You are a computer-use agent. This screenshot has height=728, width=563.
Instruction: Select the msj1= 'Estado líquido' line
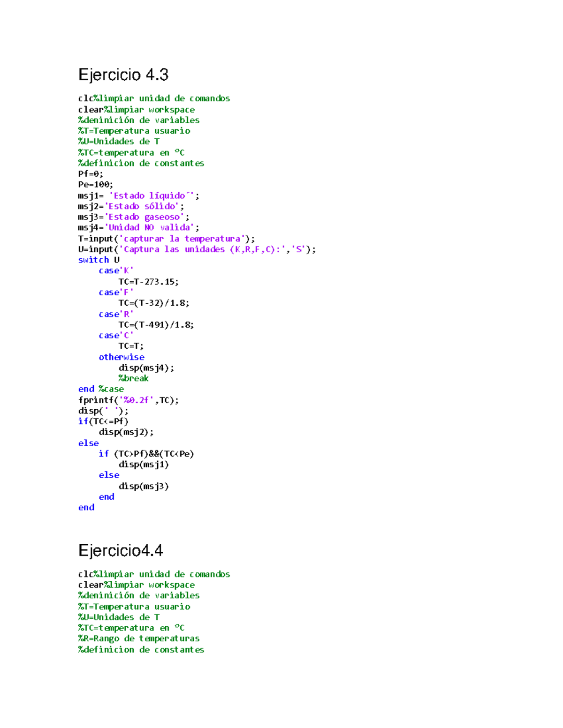coord(138,195)
